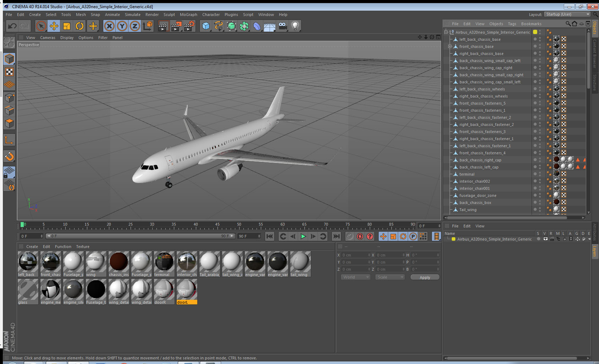Activate the Move tool in toolbar
Image resolution: width=599 pixels, height=364 pixels.
click(54, 26)
